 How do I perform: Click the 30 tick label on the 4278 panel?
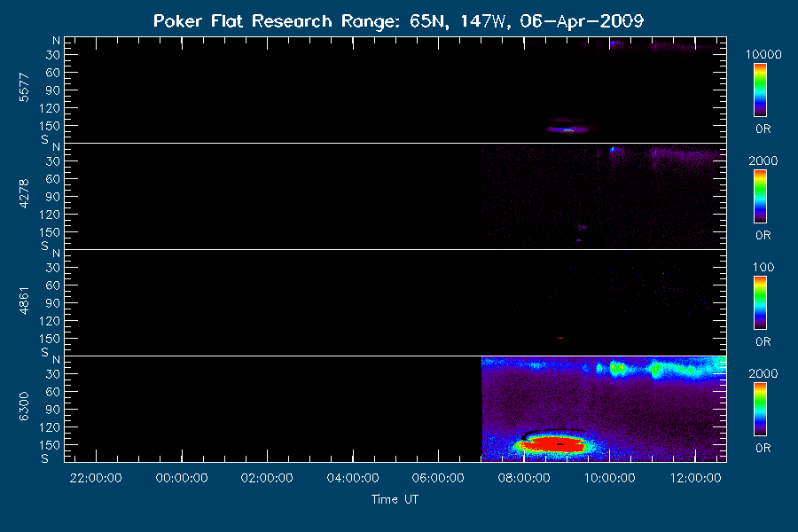pos(53,161)
